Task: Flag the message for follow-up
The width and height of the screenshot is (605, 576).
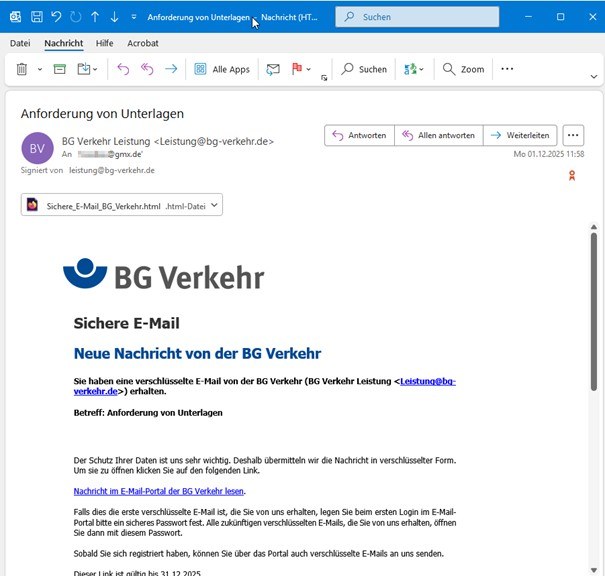Action: click(x=297, y=69)
